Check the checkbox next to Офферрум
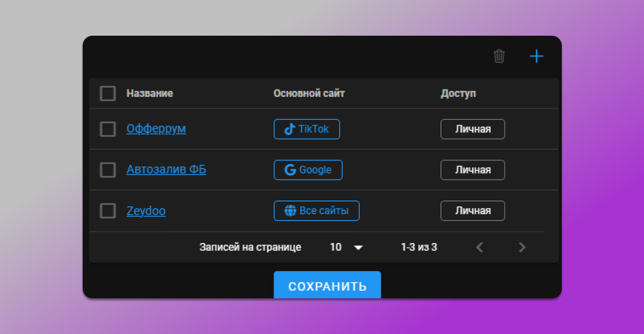Screen dimensions: 644x334 coord(108,129)
